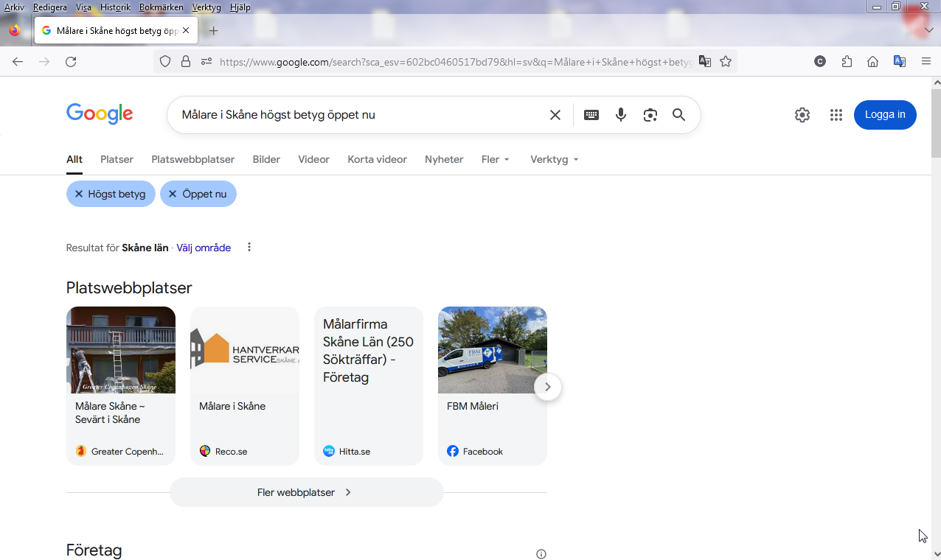Open the on-screen keyboard input tool
The height and width of the screenshot is (560, 941).
click(x=591, y=115)
